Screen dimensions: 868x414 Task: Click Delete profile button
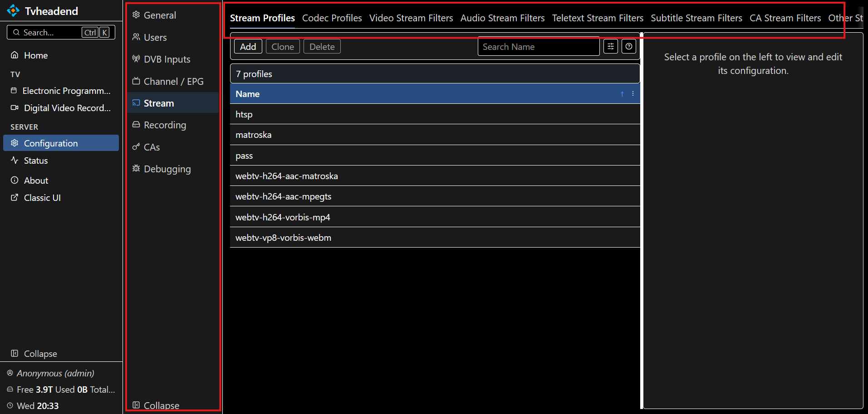(322, 47)
